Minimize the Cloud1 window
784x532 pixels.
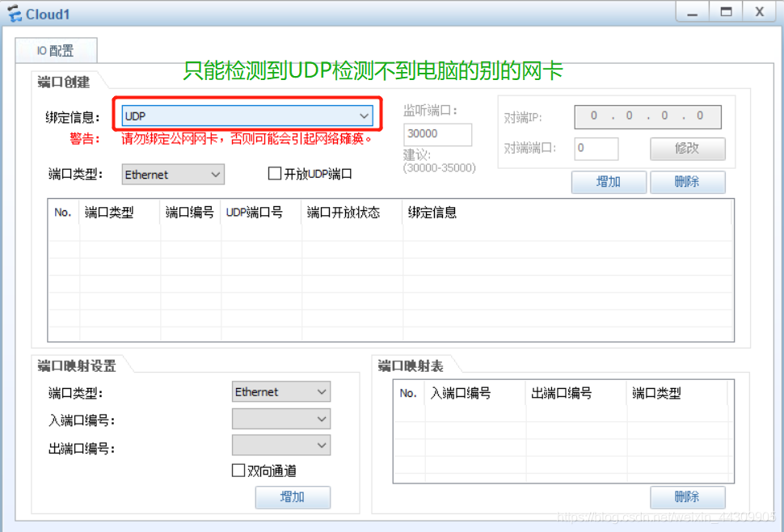coord(693,12)
